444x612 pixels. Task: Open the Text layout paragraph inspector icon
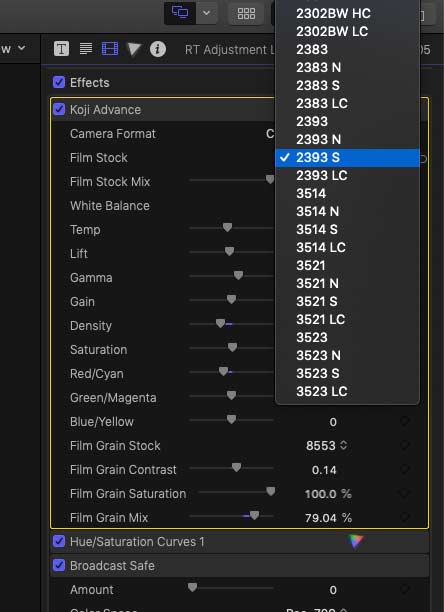click(86, 49)
